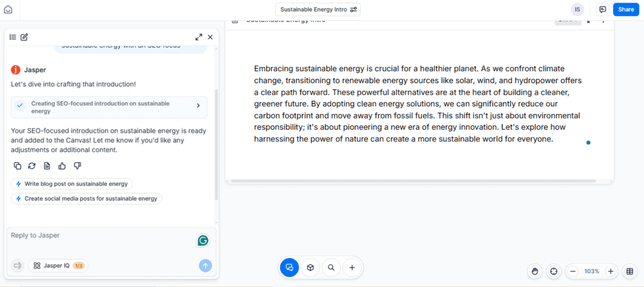Open the Jasper IQ 1/3 selector
Viewport: 644px width, 287px height.
58,266
